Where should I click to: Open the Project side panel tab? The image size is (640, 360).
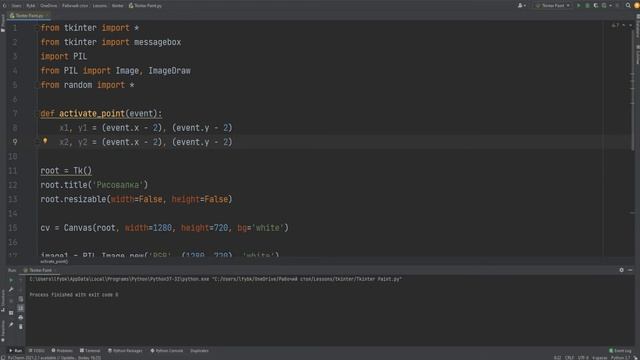click(3, 24)
